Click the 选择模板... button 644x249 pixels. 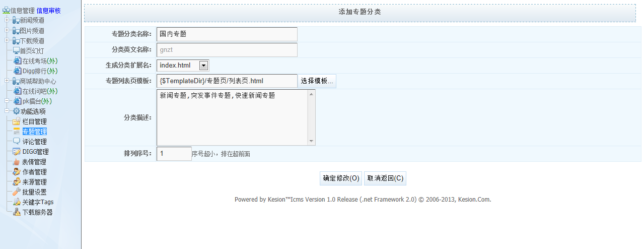(317, 81)
